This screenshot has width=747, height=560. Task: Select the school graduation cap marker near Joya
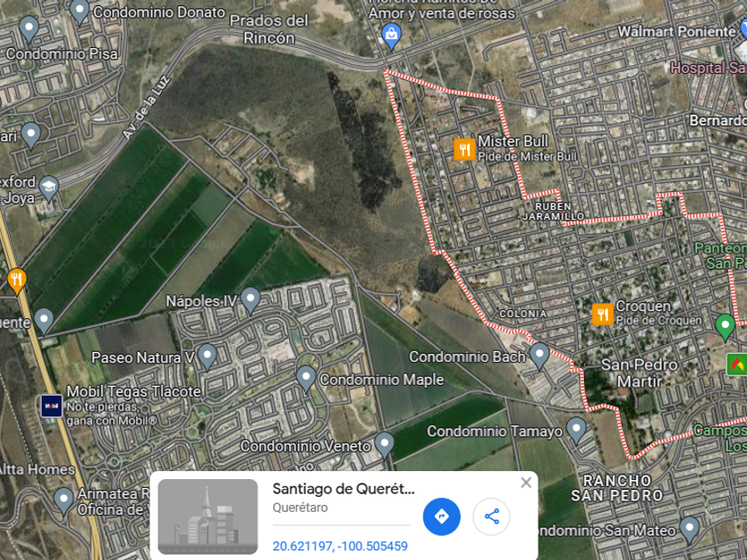click(x=49, y=189)
